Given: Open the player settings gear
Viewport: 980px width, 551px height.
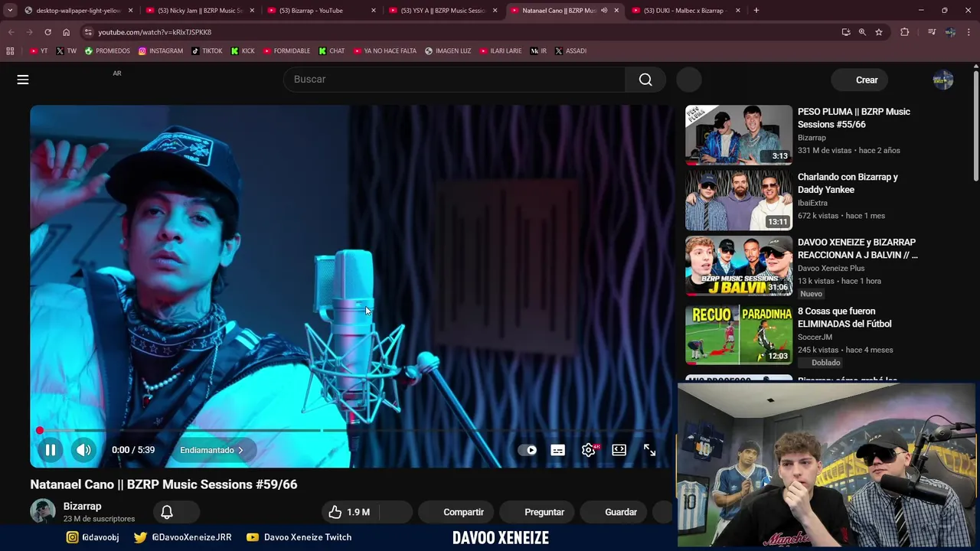Looking at the screenshot, I should coord(589,450).
